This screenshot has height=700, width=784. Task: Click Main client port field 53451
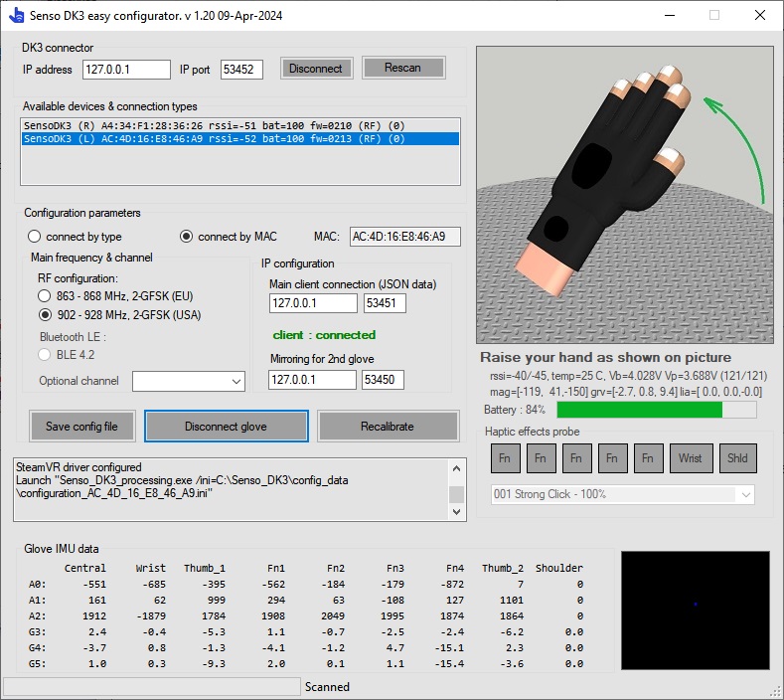tap(385, 303)
